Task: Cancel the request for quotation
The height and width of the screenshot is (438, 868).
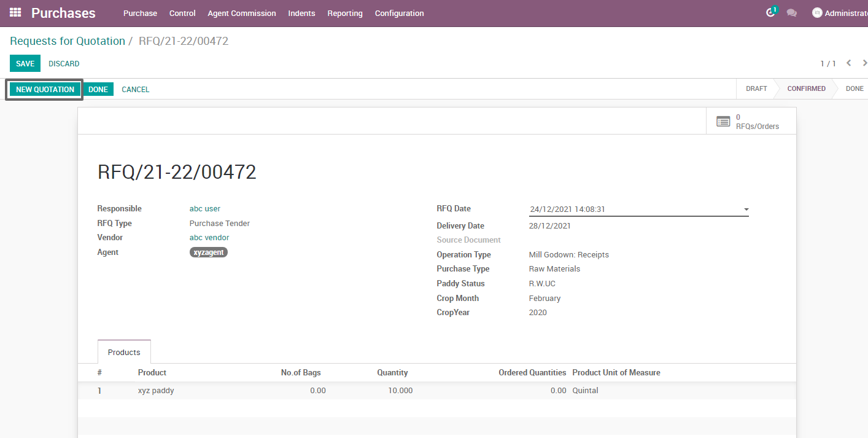Action: (x=135, y=89)
